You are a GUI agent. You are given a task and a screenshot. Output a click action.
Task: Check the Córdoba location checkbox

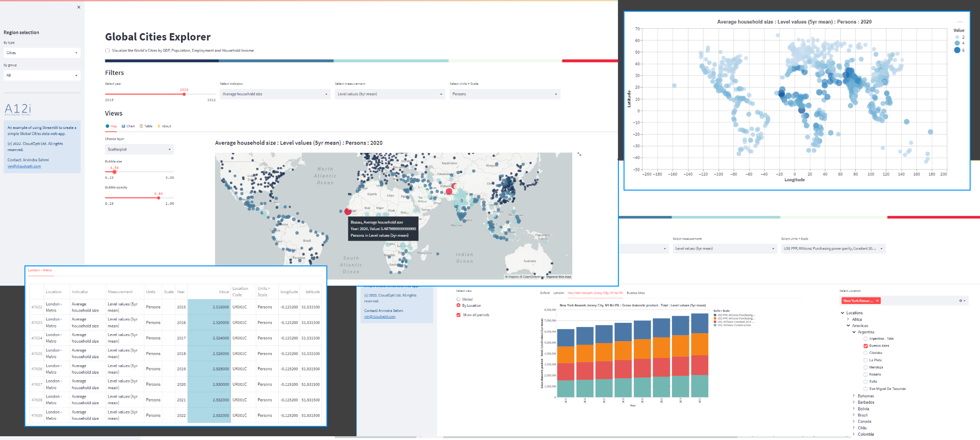coord(866,353)
